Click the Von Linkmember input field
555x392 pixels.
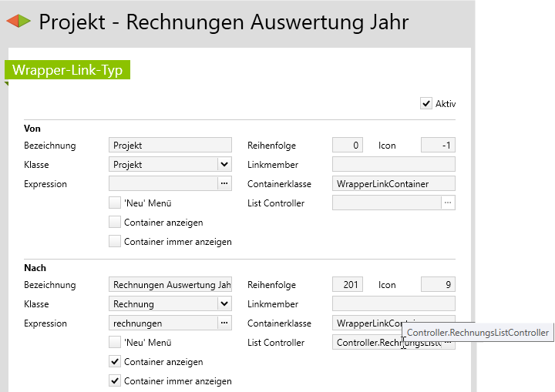pos(393,164)
